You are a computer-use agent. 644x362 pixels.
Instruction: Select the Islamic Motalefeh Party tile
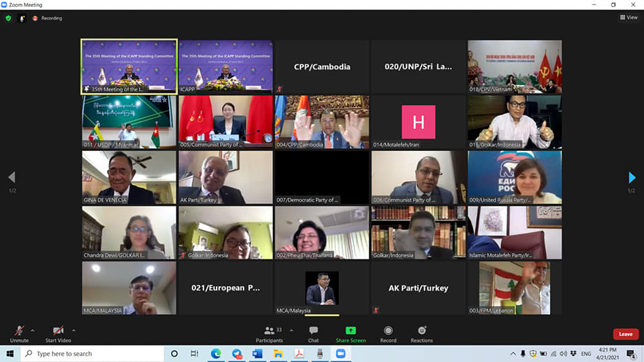coord(515,233)
